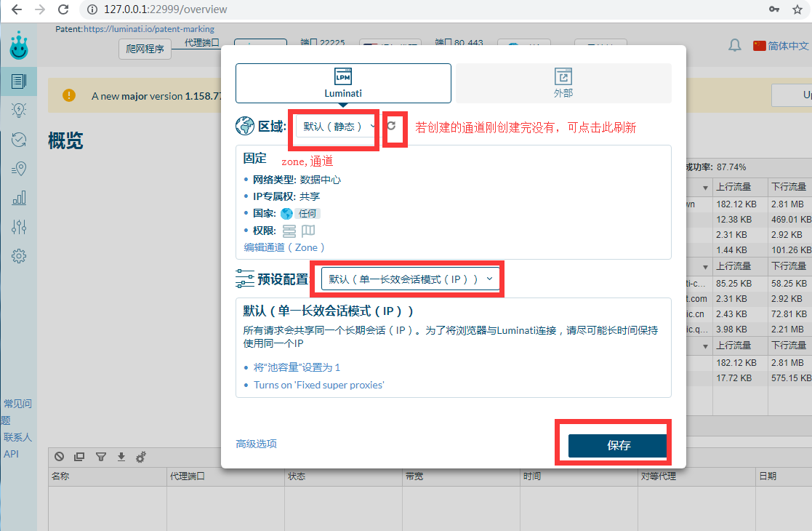Open the 简体中文 language selector

(x=781, y=46)
